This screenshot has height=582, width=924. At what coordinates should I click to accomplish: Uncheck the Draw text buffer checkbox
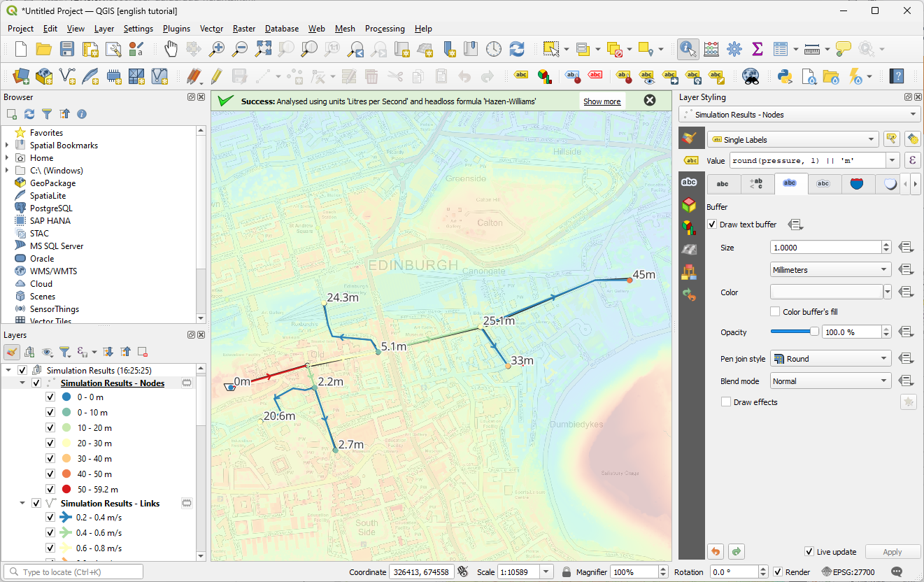[712, 225]
